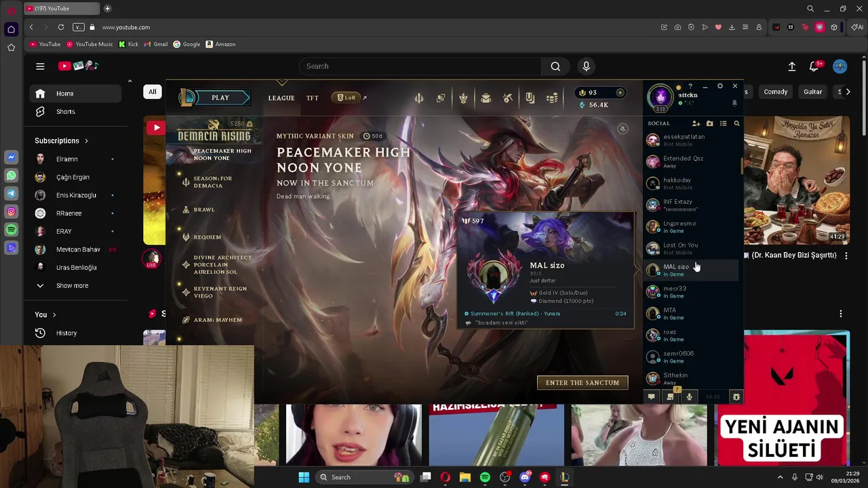Click Enter the Sanctum button
Viewport: 868px width, 488px height.
pyautogui.click(x=583, y=382)
